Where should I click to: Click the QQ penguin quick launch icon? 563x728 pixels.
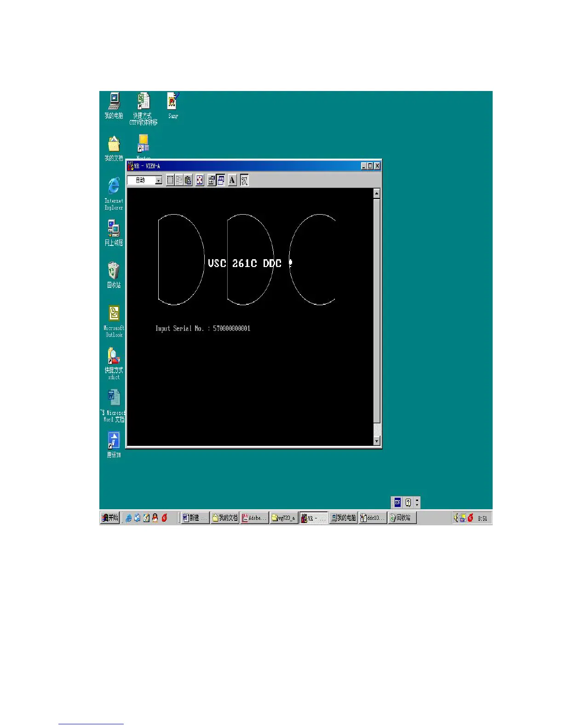coord(155,518)
